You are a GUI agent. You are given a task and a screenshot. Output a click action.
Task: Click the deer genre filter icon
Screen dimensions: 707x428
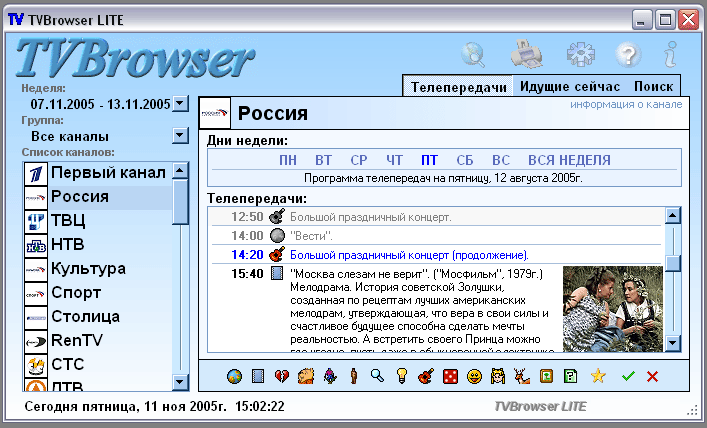coord(522,376)
